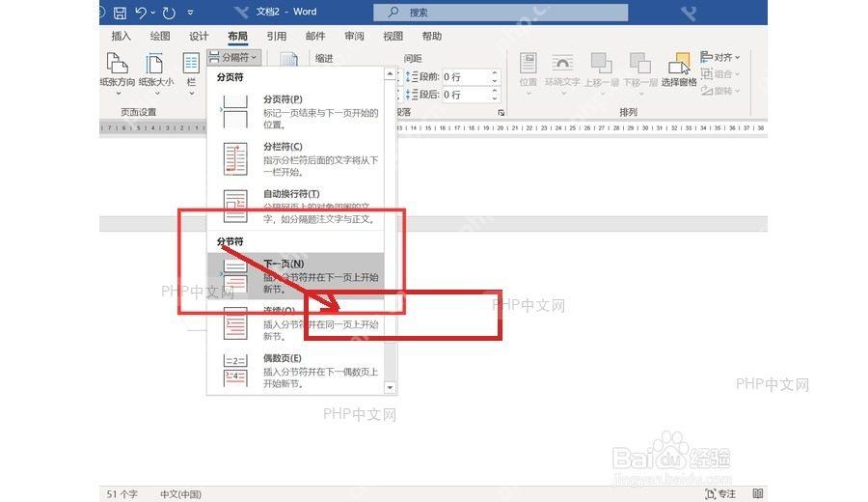
Task: Increase the 段前 spacing value
Action: click(495, 73)
